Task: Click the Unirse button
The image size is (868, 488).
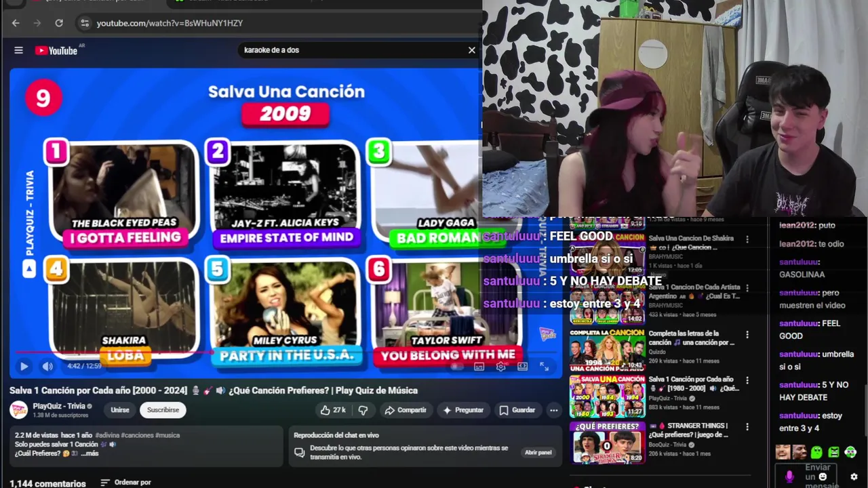Action: (x=120, y=410)
